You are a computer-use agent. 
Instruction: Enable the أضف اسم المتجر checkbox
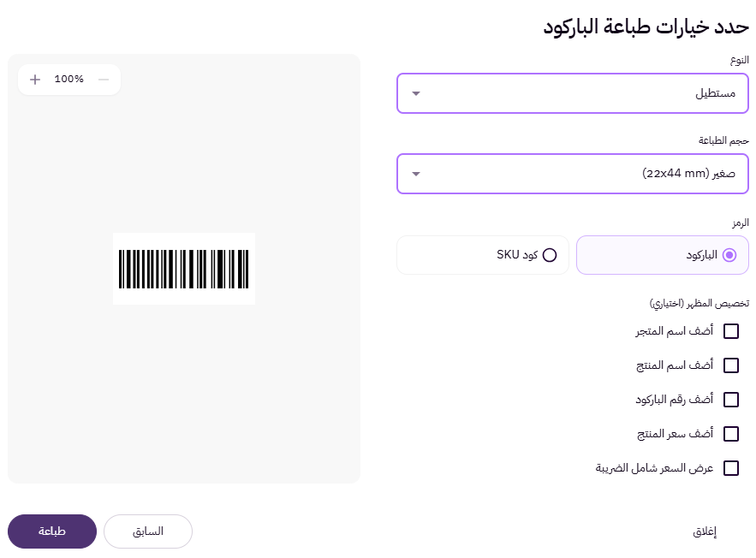(731, 331)
